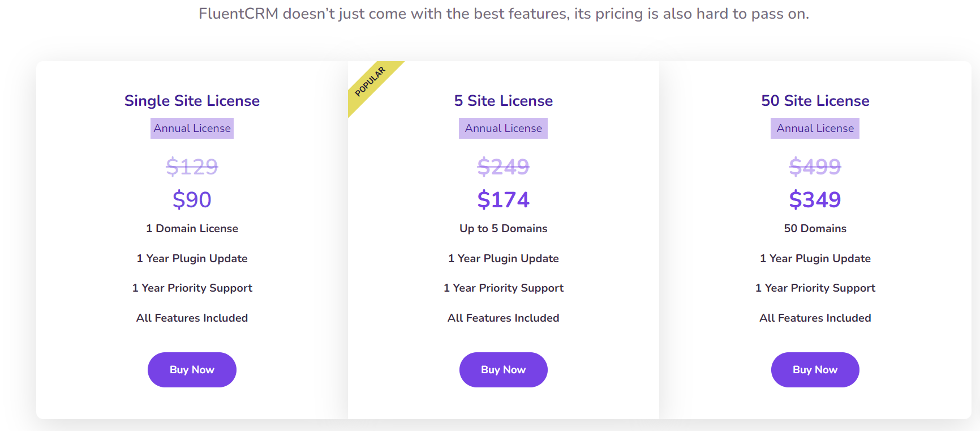
Task: Select the "Up to 5 Domains" text
Action: coord(503,229)
